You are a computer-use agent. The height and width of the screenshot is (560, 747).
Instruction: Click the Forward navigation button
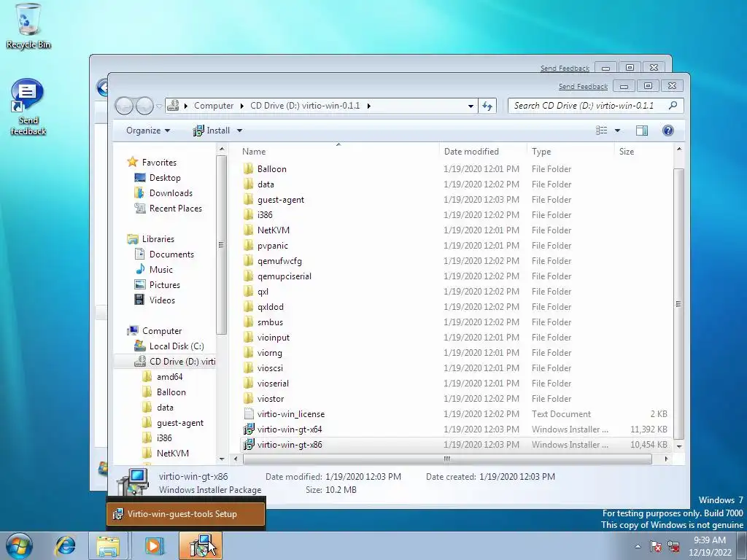(144, 106)
